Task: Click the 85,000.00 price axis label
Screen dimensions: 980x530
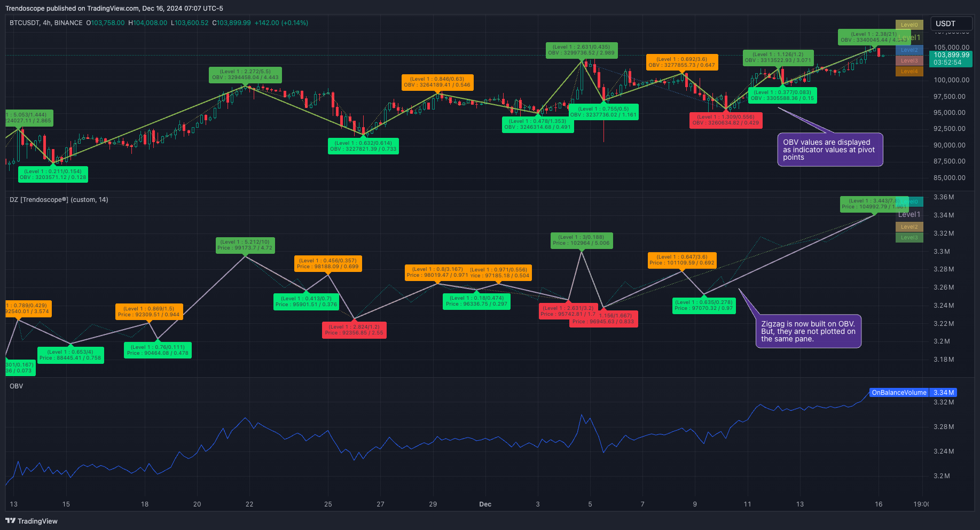Action: tap(949, 178)
